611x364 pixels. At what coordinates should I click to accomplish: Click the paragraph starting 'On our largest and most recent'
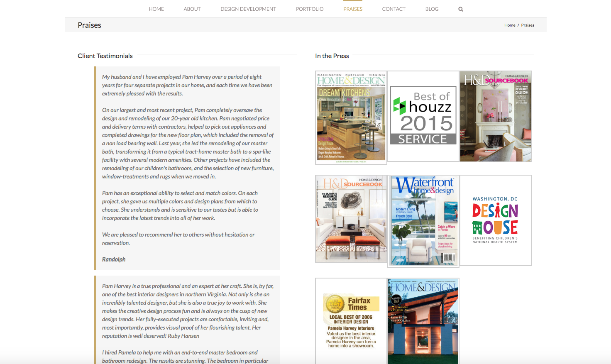[x=188, y=143]
